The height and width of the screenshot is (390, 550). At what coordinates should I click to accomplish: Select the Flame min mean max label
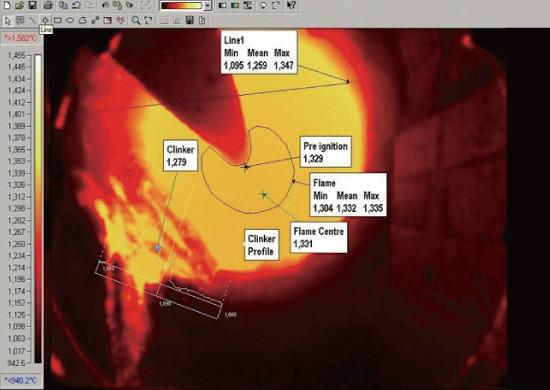pos(348,195)
